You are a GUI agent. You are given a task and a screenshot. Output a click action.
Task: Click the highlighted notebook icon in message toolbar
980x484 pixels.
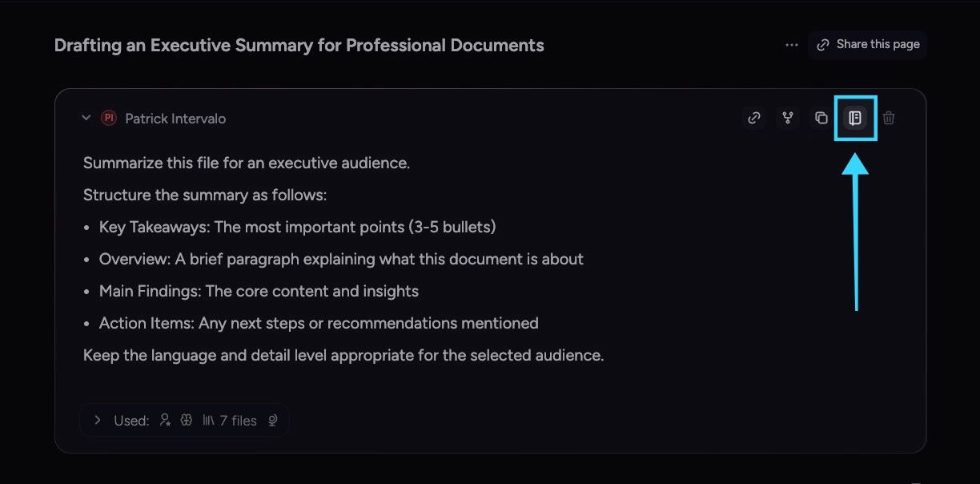(x=855, y=119)
